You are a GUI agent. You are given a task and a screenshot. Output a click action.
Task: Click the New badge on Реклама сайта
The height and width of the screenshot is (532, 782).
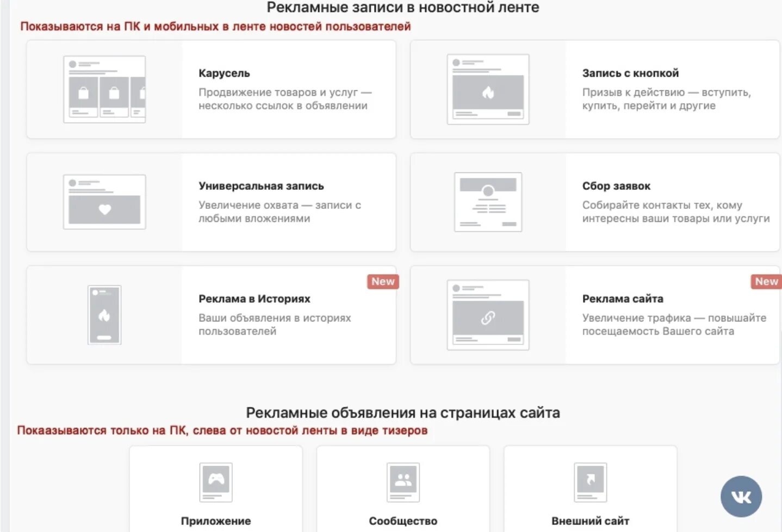(766, 282)
